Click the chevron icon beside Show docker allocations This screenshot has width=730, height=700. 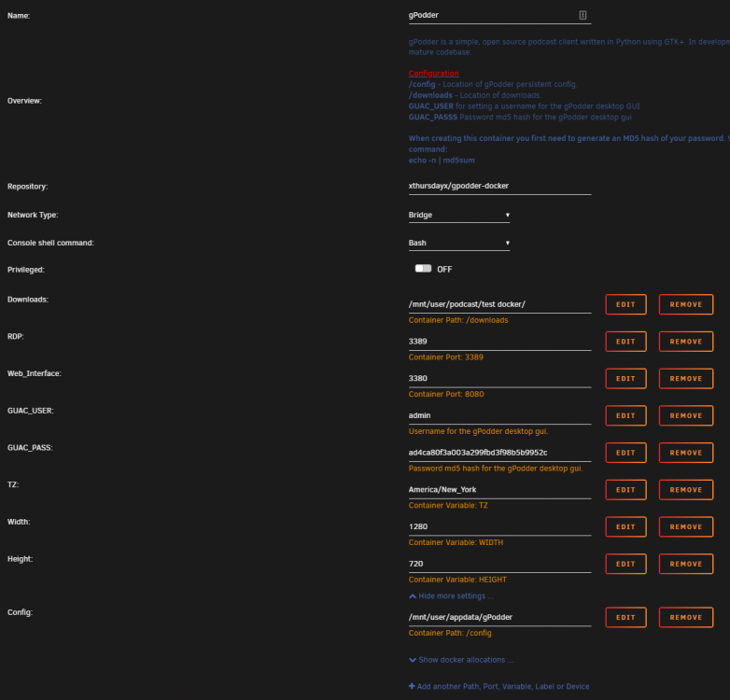click(413, 660)
